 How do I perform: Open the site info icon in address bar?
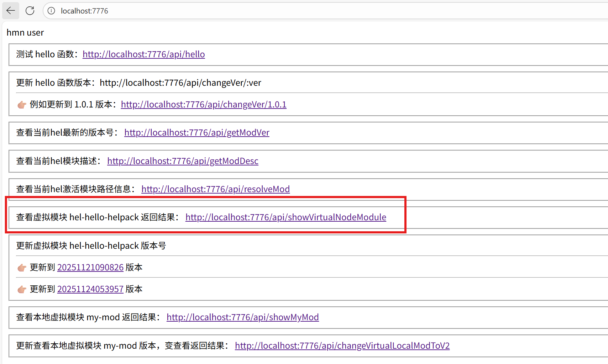[x=52, y=11]
